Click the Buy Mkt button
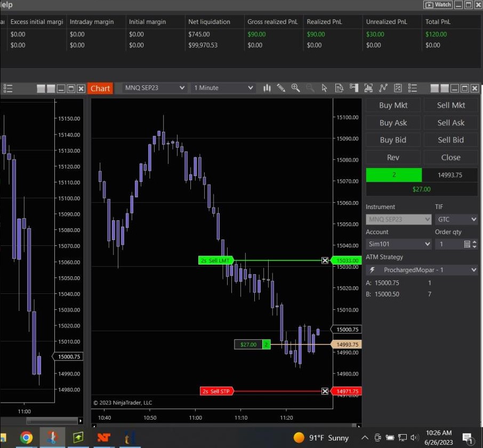The image size is (483, 448). (393, 106)
